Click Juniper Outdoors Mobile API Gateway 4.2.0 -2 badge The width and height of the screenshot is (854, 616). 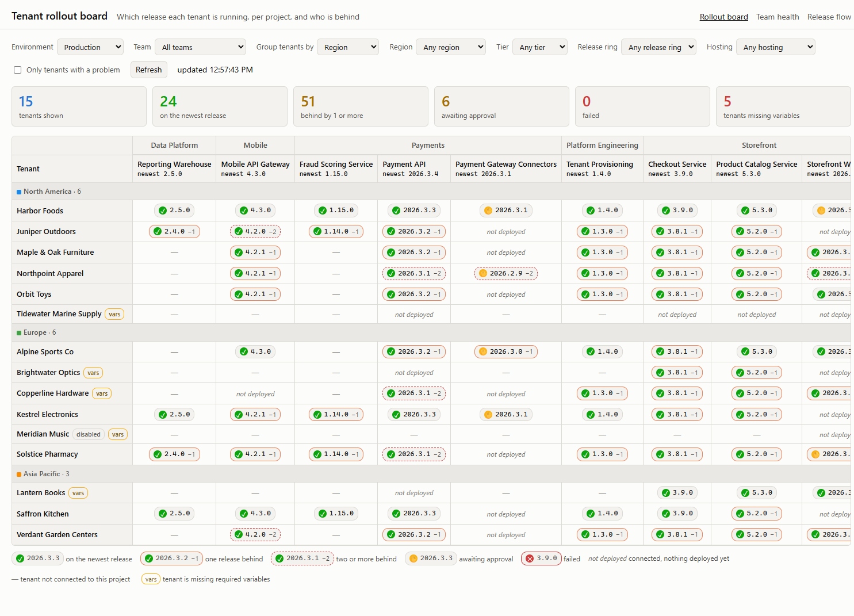255,232
